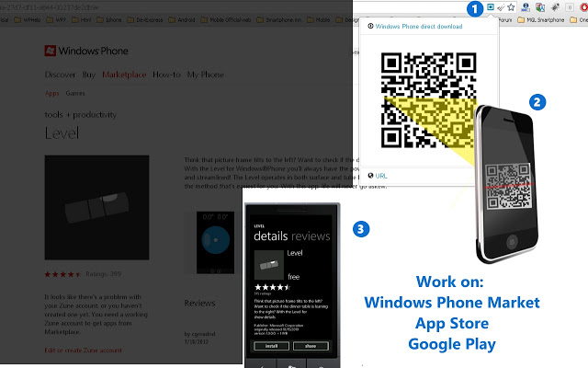Open the WPHelp bookmark folder
This screenshot has width=588, height=368.
[27, 20]
